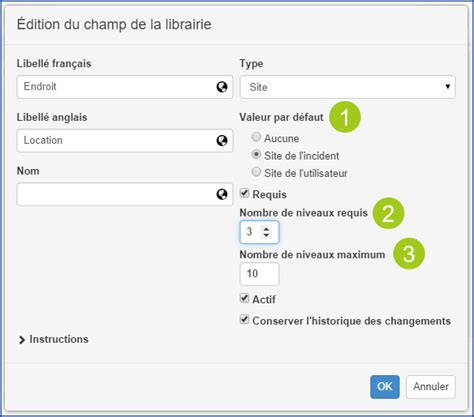Image resolution: width=474 pixels, height=417 pixels.
Task: Click the Annuler button
Action: (431, 387)
